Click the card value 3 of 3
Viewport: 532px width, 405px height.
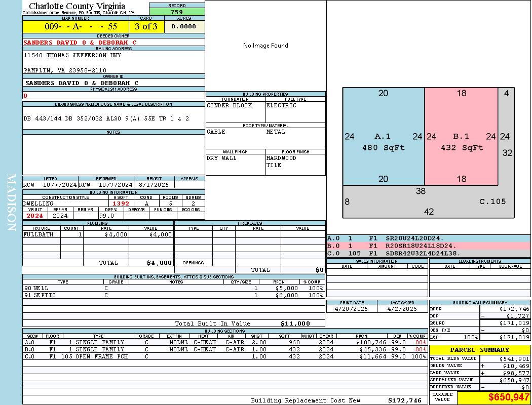click(x=146, y=26)
